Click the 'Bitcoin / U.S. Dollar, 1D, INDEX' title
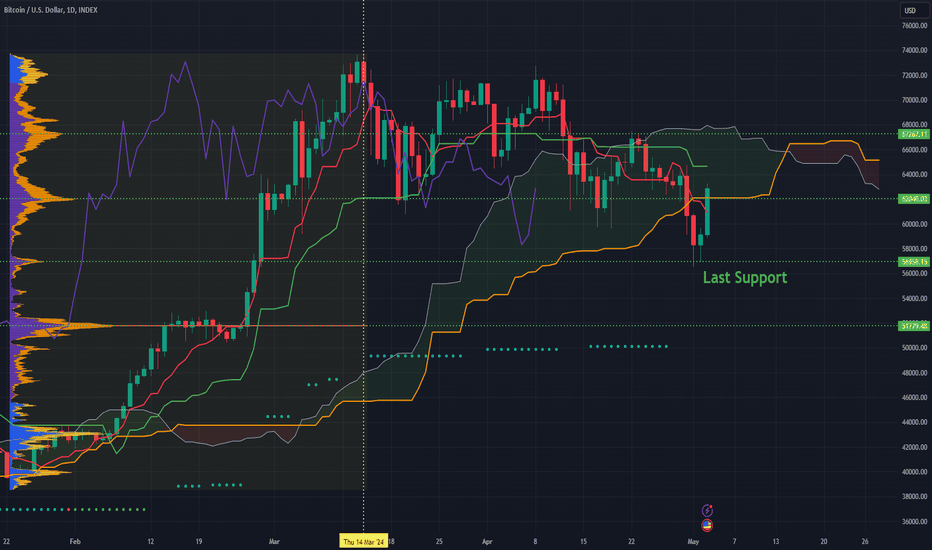 [51, 10]
